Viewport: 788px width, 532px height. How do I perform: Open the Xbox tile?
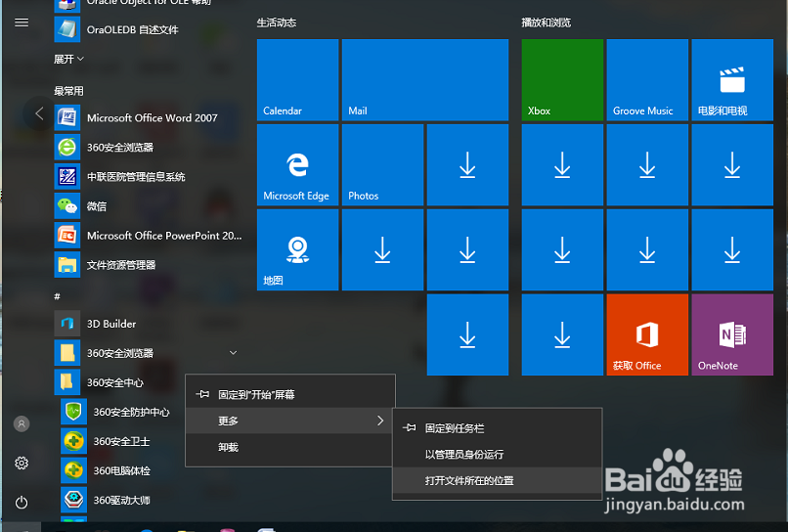click(x=562, y=80)
